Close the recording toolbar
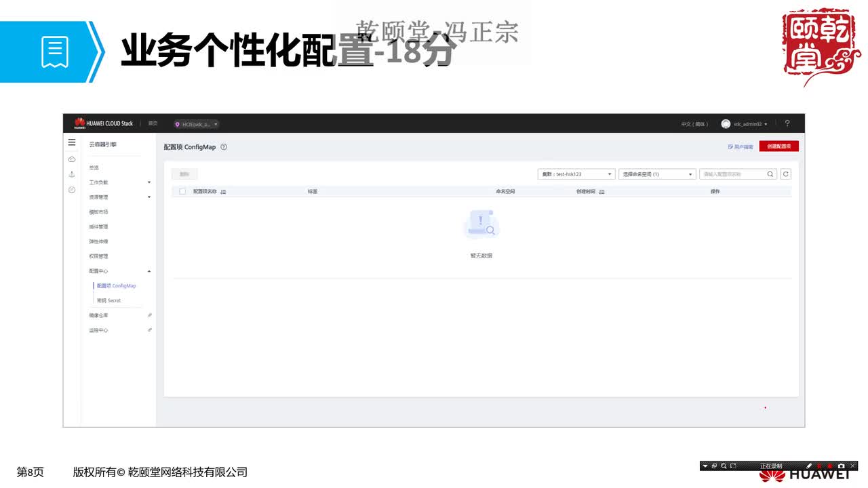 tap(852, 466)
